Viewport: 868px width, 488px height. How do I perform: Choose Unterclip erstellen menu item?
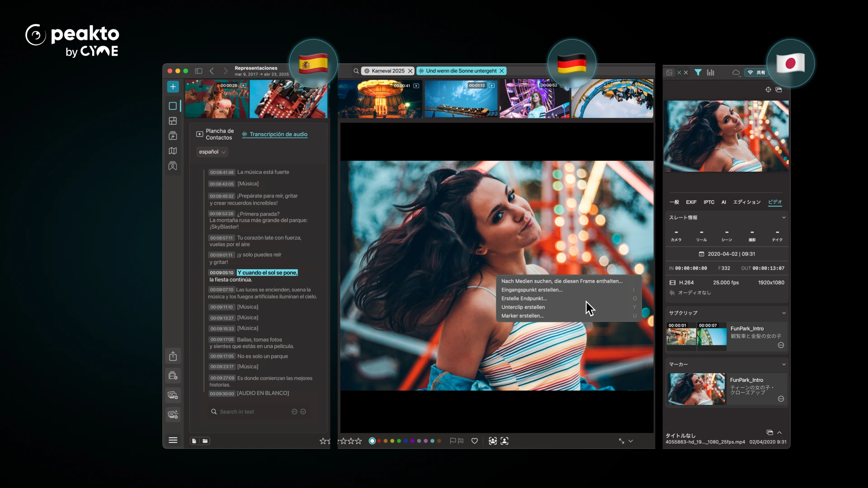tap(569, 307)
